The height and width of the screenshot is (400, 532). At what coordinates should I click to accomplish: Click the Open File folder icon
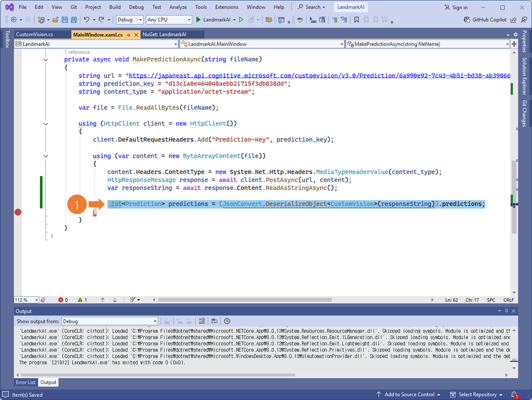pos(56,20)
